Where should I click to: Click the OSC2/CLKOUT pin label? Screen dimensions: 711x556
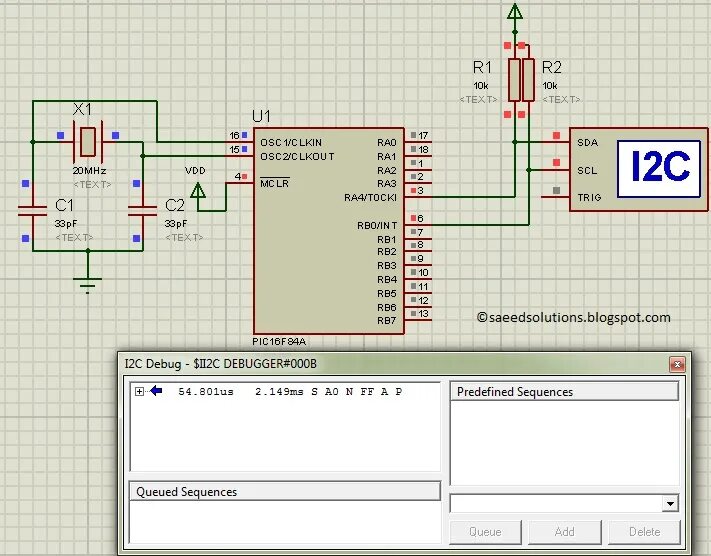[297, 156]
